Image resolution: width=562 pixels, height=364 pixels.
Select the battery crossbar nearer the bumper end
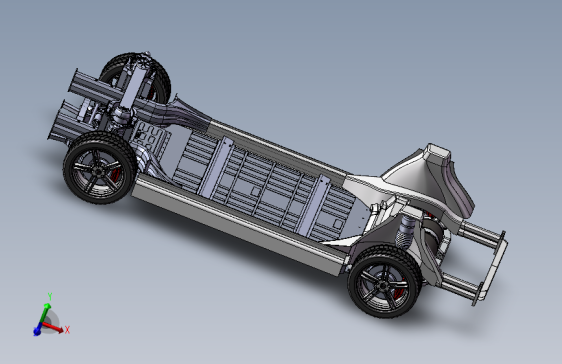[313, 206]
